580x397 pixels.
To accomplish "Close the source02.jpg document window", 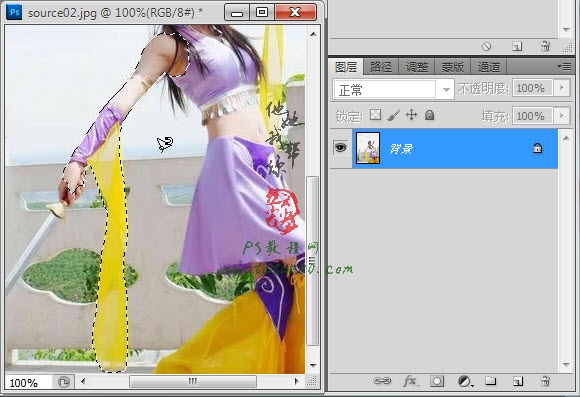I will click(x=296, y=12).
